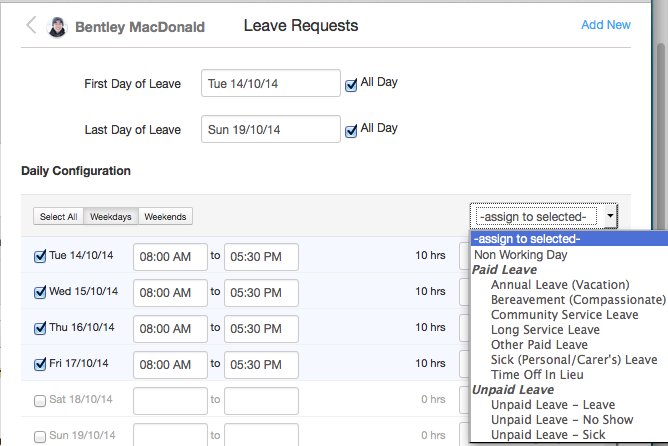This screenshot has height=446, width=668.
Task: Pick Sick (Personal/Carer's) Leave option
Action: (573, 359)
